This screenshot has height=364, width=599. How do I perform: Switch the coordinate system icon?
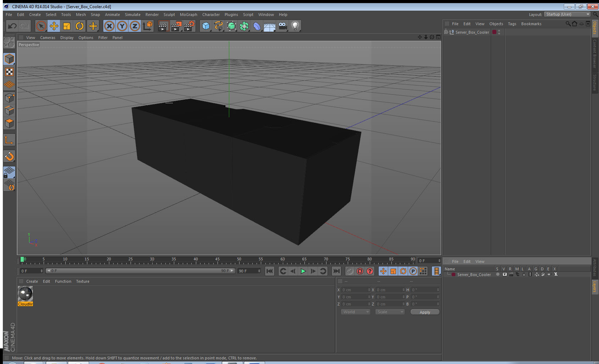pyautogui.click(x=148, y=26)
